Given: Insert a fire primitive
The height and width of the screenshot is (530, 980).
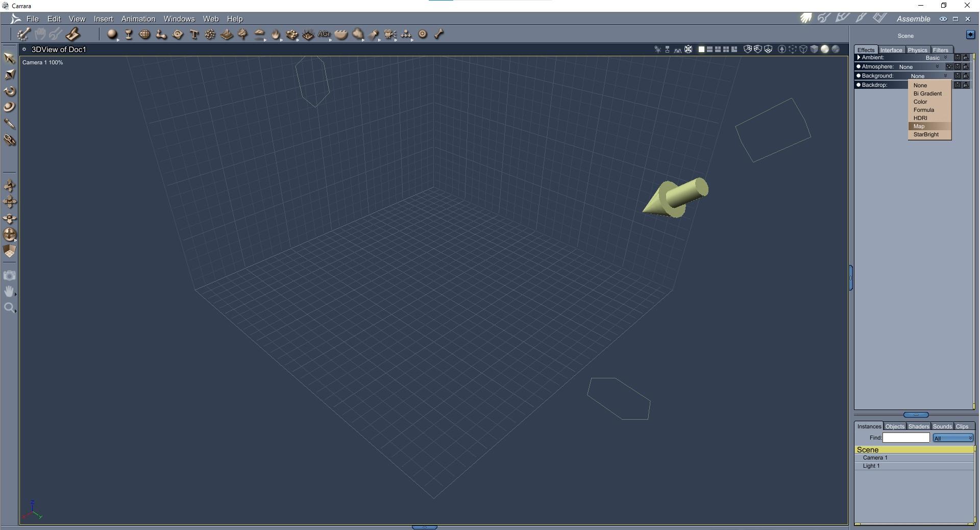Looking at the screenshot, I should tap(276, 34).
